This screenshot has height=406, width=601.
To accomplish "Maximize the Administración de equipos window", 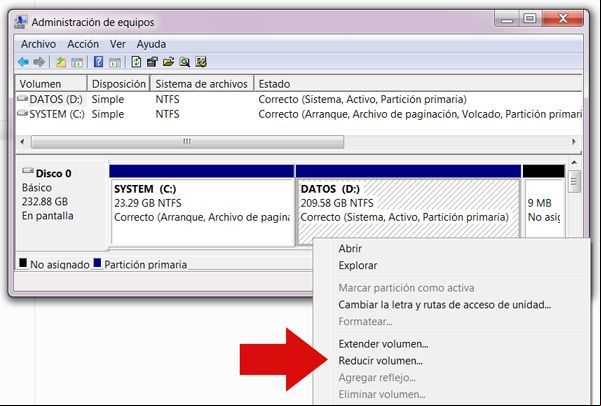I will coord(530,18).
